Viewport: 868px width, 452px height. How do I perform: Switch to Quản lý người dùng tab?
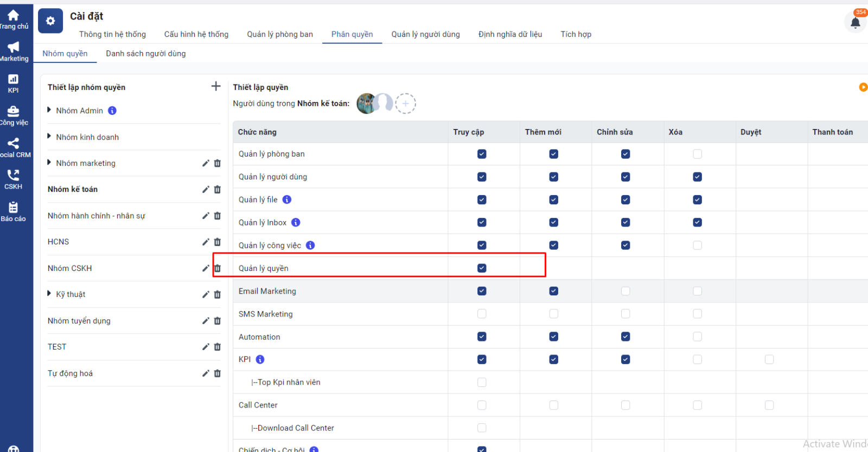pos(425,34)
